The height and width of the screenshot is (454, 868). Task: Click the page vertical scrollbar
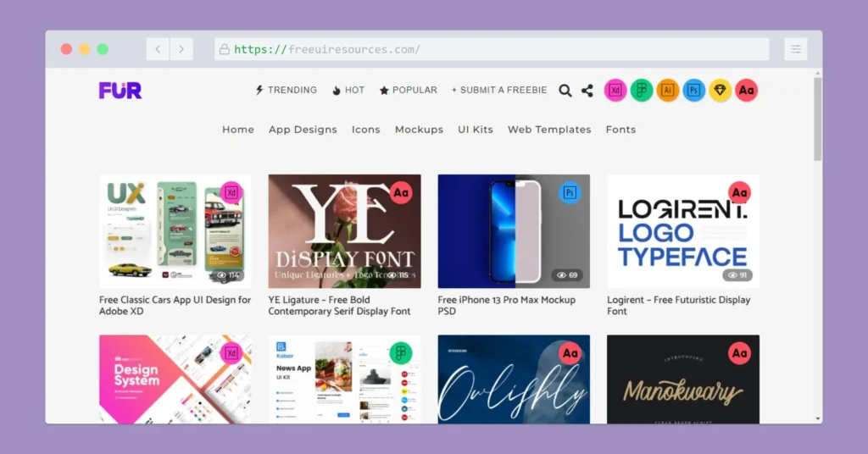tap(817, 119)
